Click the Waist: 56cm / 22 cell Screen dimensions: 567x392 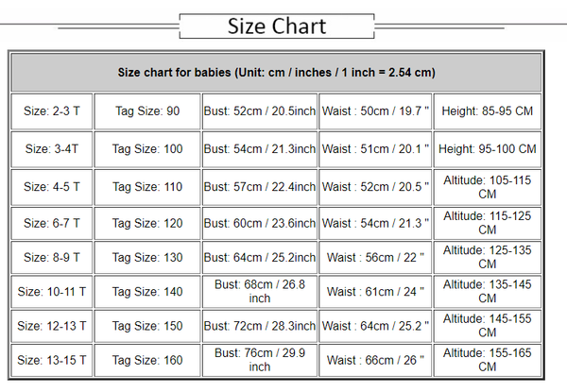pos(375,258)
